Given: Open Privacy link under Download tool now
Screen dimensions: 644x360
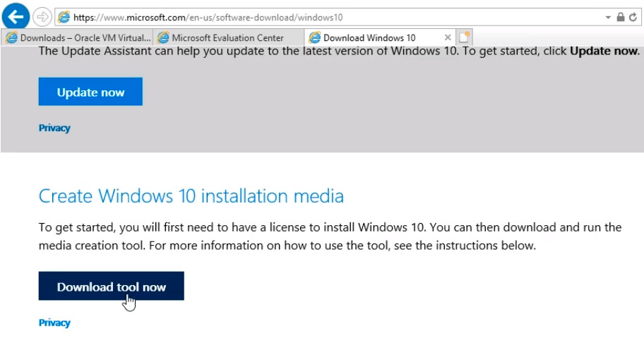Looking at the screenshot, I should [x=54, y=323].
